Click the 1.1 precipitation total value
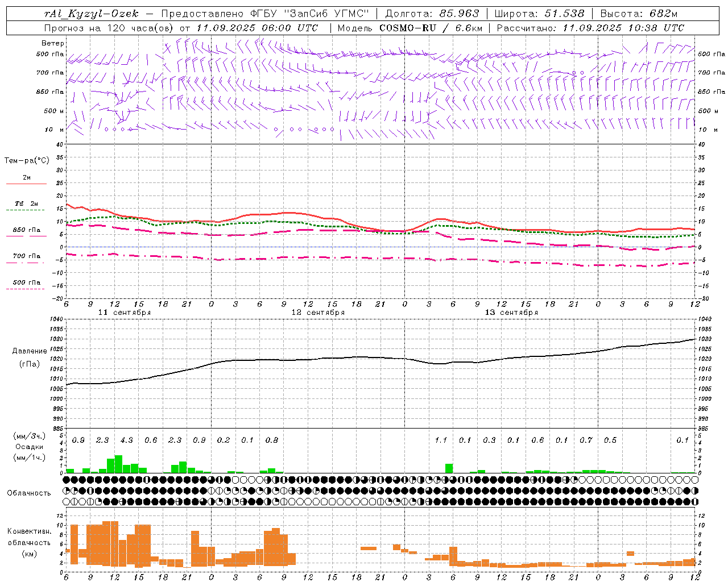This screenshot has height=582, width=728. coord(441,440)
